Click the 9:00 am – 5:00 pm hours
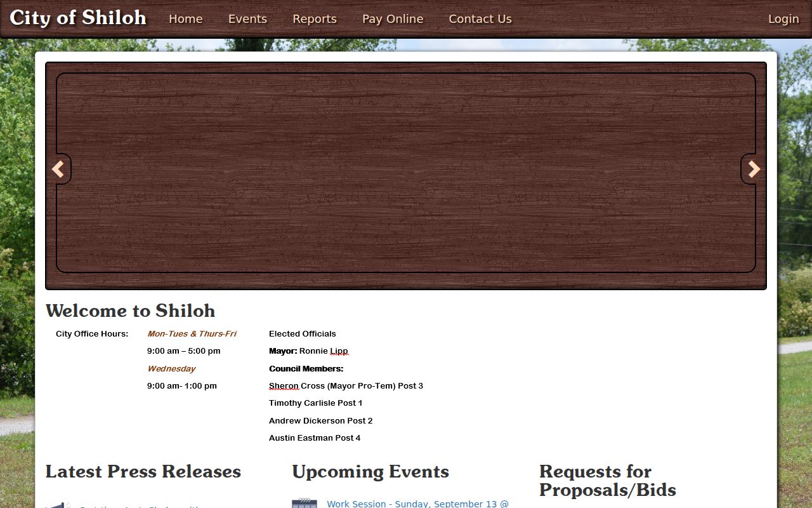The height and width of the screenshot is (508, 812). point(184,351)
